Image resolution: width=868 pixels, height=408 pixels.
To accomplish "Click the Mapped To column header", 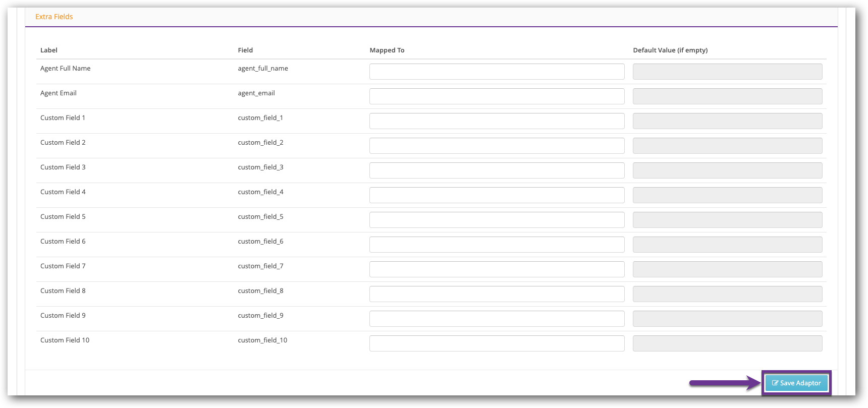I will click(387, 50).
